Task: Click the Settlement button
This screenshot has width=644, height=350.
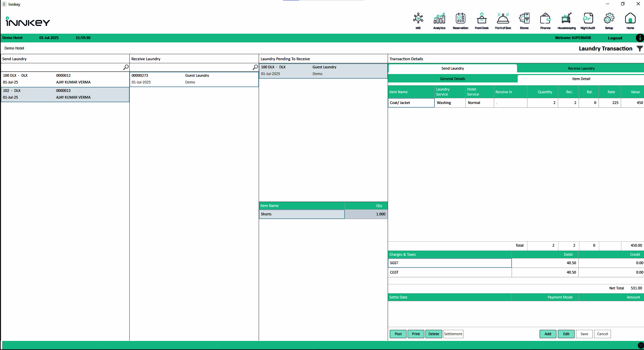Action: pyautogui.click(x=453, y=334)
